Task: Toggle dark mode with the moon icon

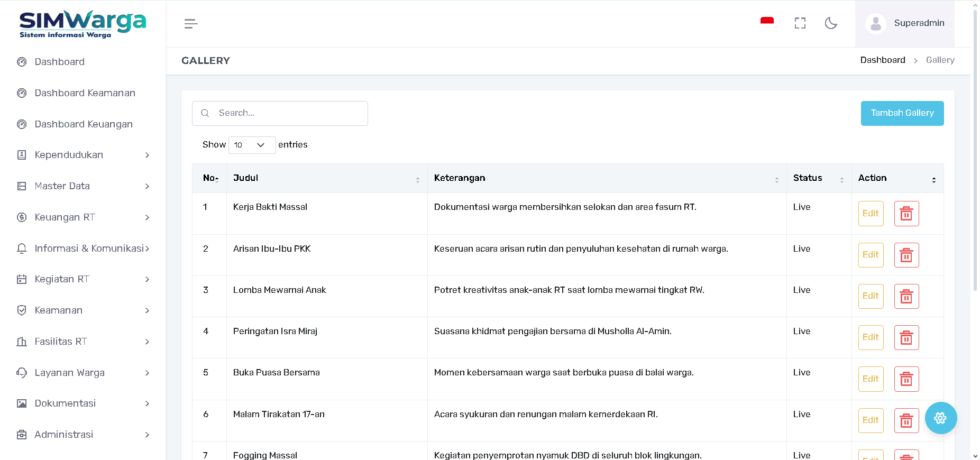Action: pos(831,23)
